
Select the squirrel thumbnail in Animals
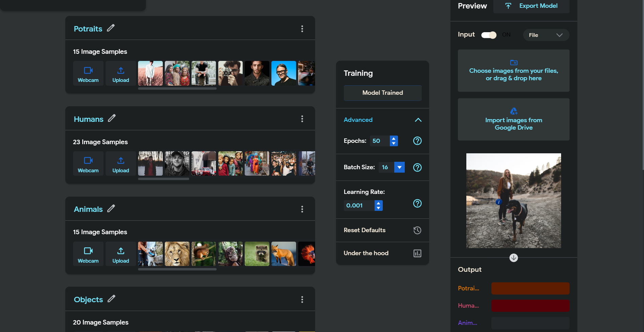(x=204, y=254)
